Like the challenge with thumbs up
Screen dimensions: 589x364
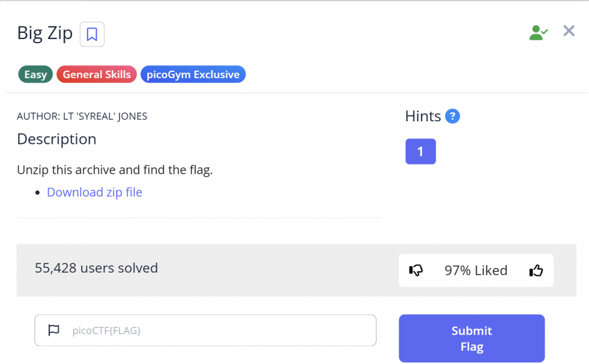(x=536, y=270)
